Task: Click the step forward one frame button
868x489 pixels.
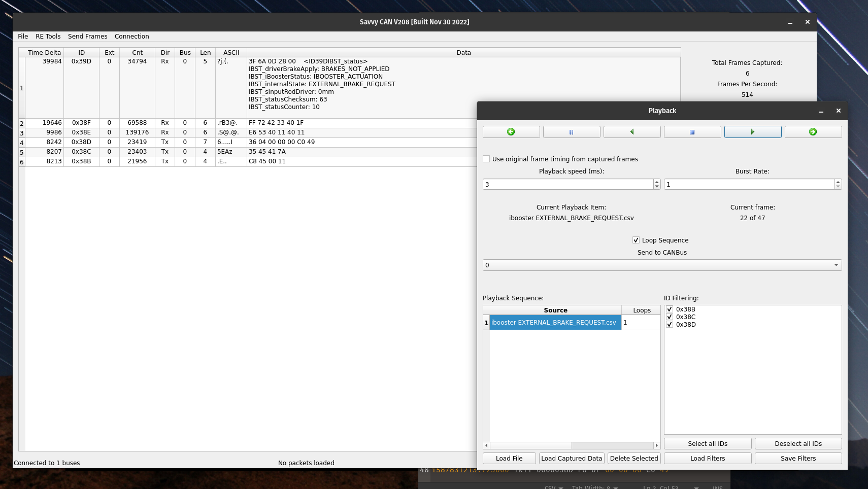Action: (813, 132)
